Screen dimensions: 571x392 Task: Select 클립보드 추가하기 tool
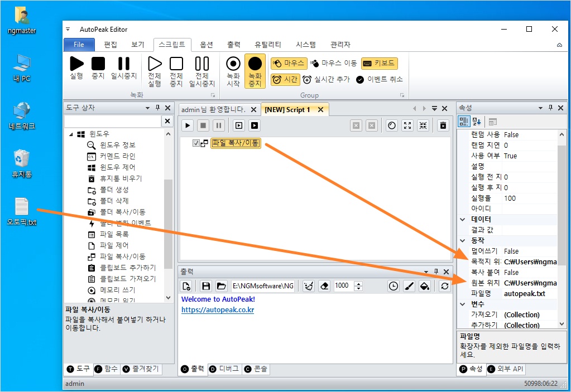128,268
